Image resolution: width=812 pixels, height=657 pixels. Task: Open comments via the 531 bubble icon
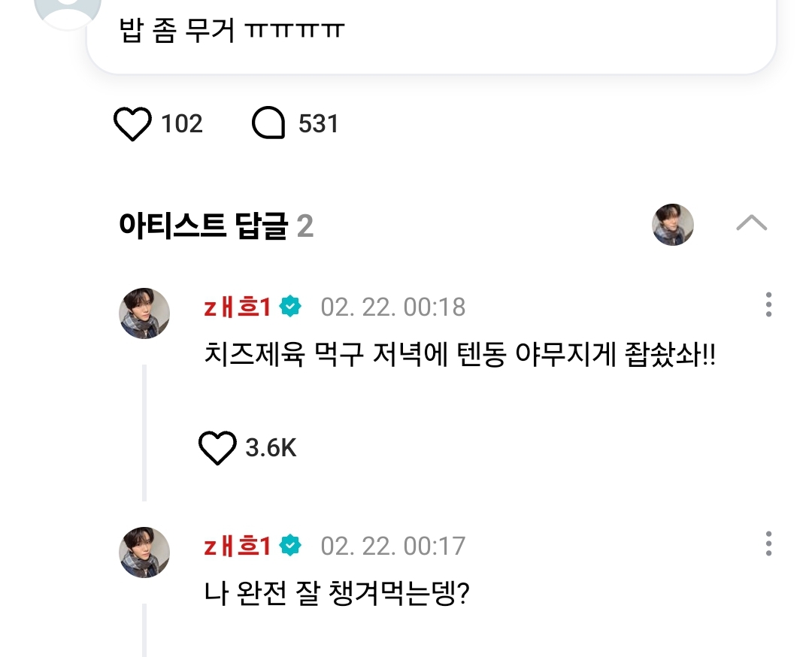[x=268, y=124]
